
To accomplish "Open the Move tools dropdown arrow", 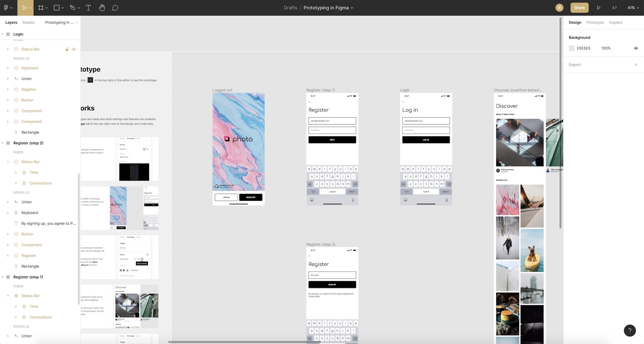I will (31, 8).
